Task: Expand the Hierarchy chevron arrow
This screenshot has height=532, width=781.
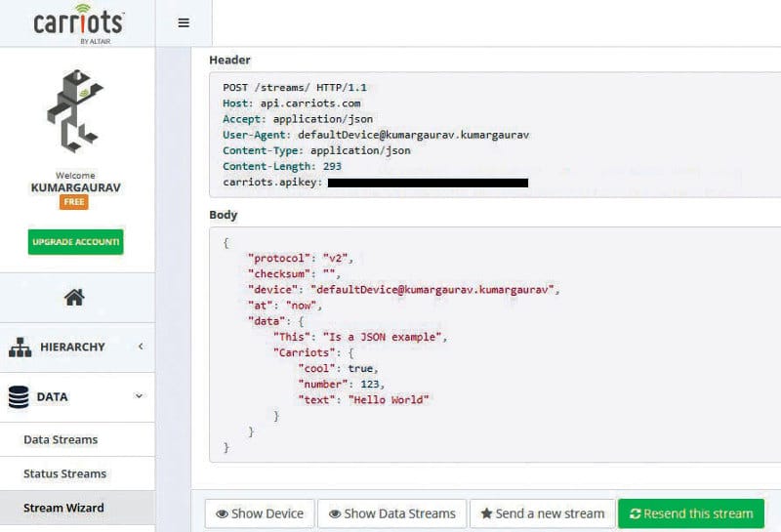Action: tap(141, 347)
